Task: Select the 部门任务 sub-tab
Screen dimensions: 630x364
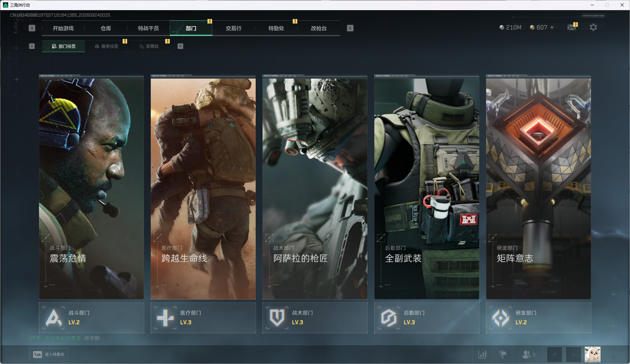Action: pos(64,46)
